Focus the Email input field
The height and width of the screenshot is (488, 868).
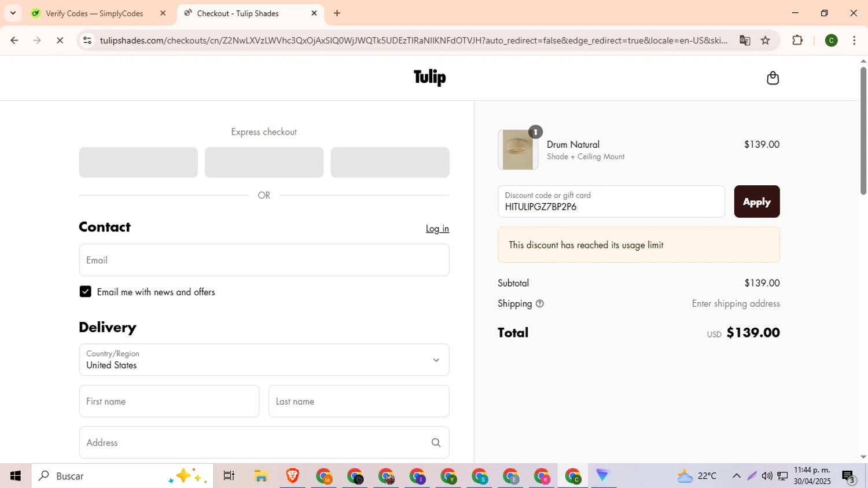point(264,260)
